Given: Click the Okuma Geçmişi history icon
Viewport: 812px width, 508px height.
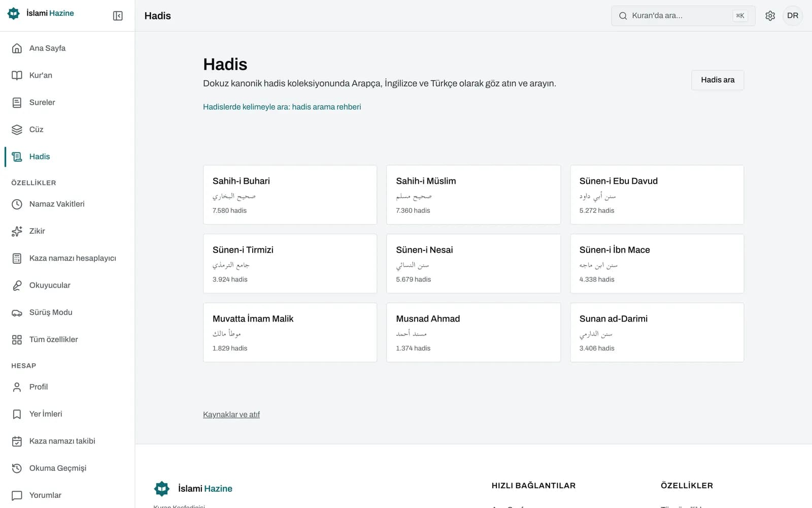Looking at the screenshot, I should click(x=17, y=468).
